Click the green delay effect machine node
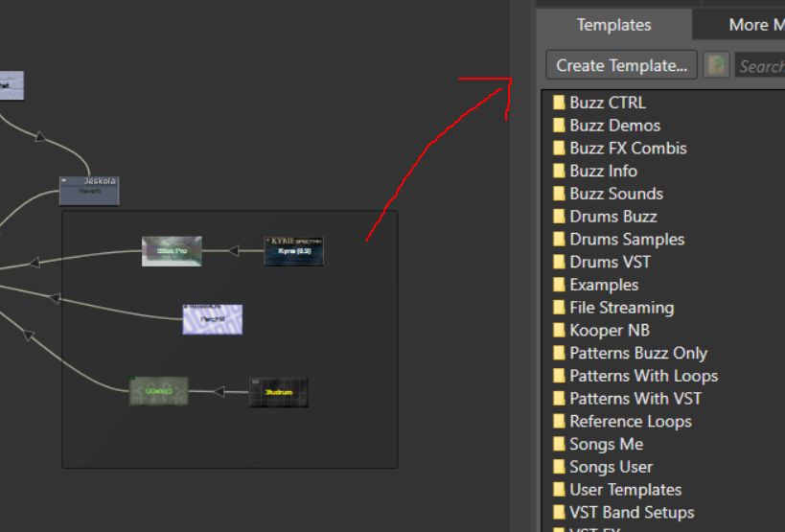Screen dimensions: 785x532 [158, 391]
